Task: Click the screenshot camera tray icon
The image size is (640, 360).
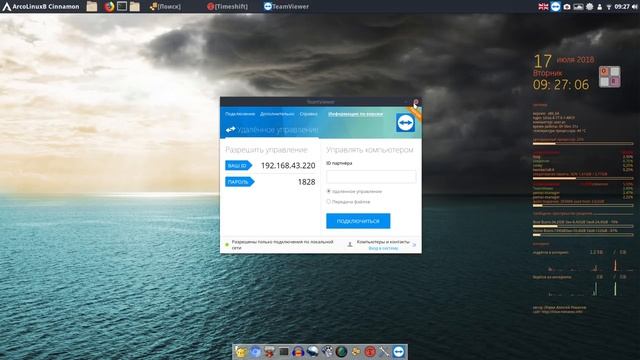Action: (x=567, y=7)
